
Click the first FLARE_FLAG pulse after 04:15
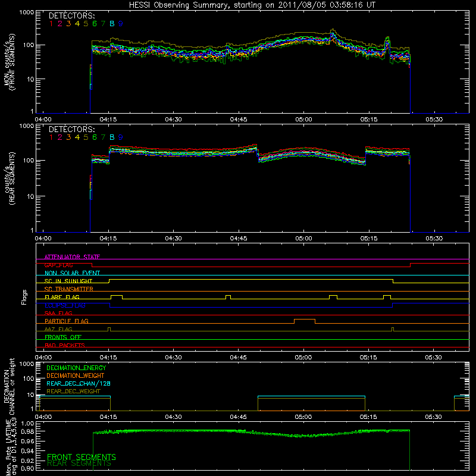(x=117, y=296)
